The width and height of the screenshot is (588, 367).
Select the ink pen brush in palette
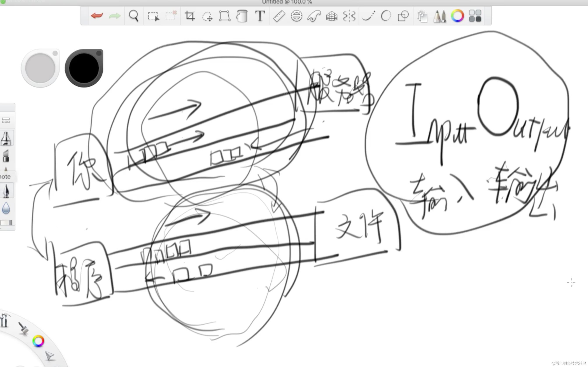pos(6,191)
